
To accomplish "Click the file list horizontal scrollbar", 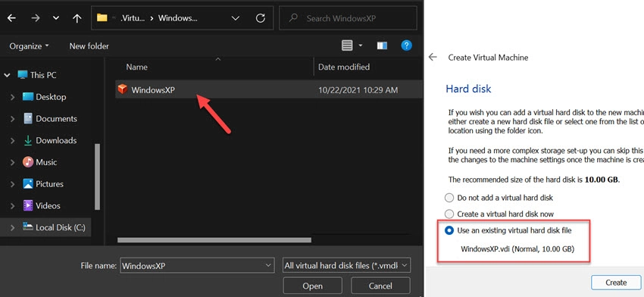I will pyautogui.click(x=214, y=239).
